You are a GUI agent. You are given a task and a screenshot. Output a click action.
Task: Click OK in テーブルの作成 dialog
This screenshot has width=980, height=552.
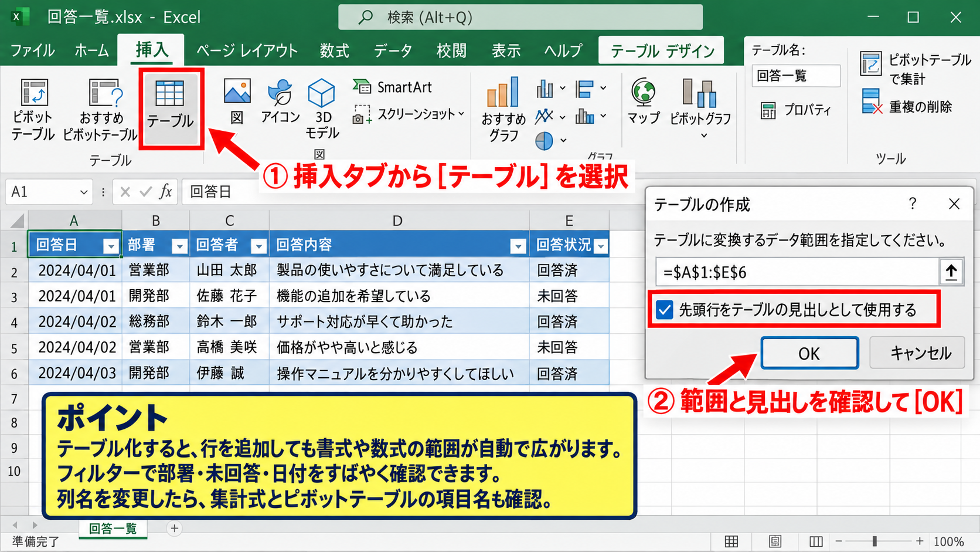tap(809, 353)
